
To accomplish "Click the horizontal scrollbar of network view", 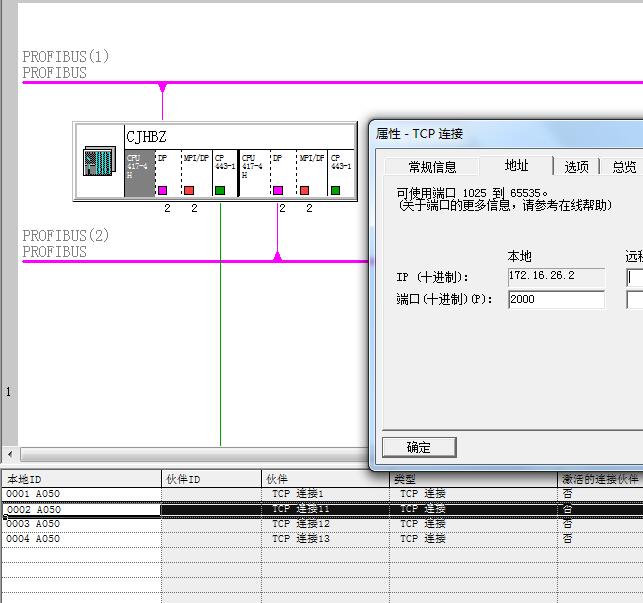I will [x=194, y=454].
